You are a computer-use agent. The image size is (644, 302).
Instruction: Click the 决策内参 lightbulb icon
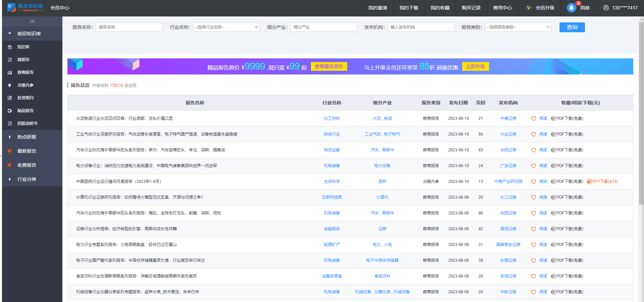tap(10, 85)
